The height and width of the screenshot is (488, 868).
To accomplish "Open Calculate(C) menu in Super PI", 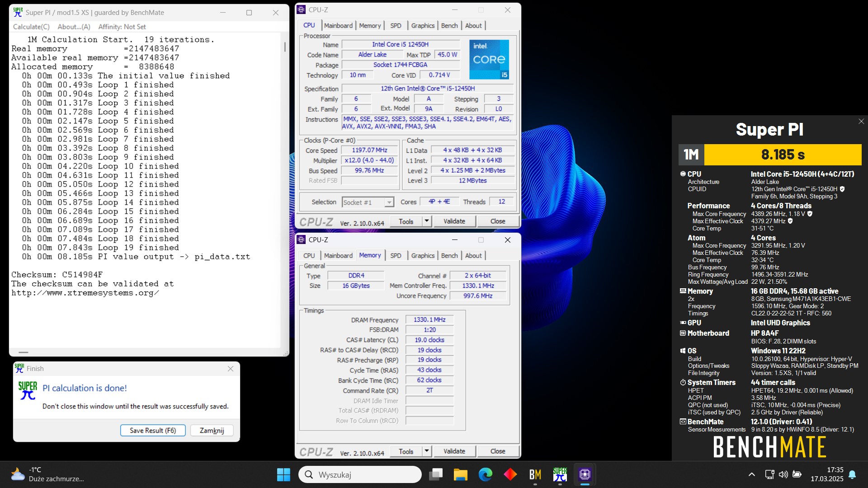I will click(31, 27).
